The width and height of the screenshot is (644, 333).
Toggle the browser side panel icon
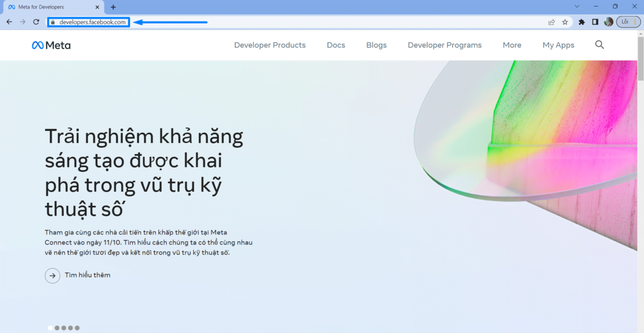pos(595,22)
